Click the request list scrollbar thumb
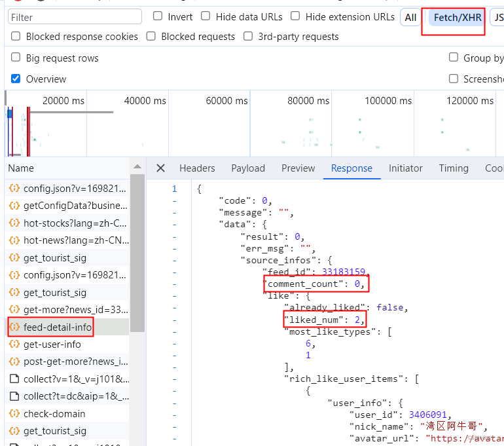This screenshot has height=446, width=504. point(137,252)
